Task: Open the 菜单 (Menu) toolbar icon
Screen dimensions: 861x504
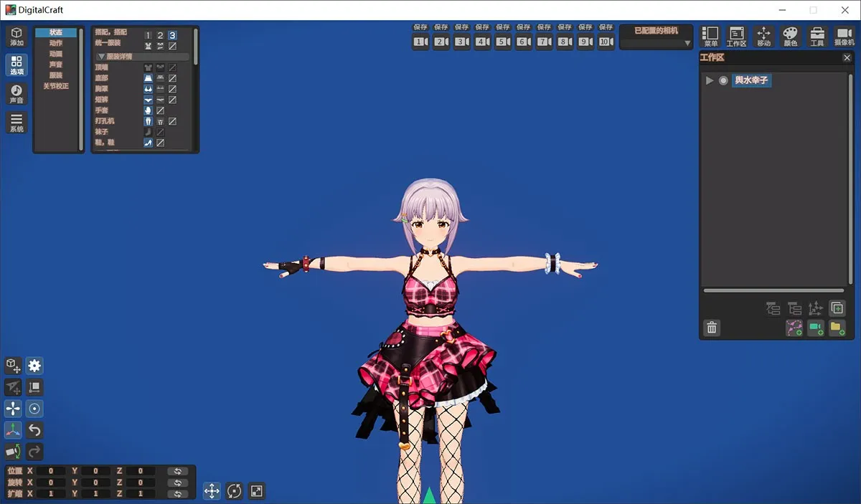Action: point(710,37)
